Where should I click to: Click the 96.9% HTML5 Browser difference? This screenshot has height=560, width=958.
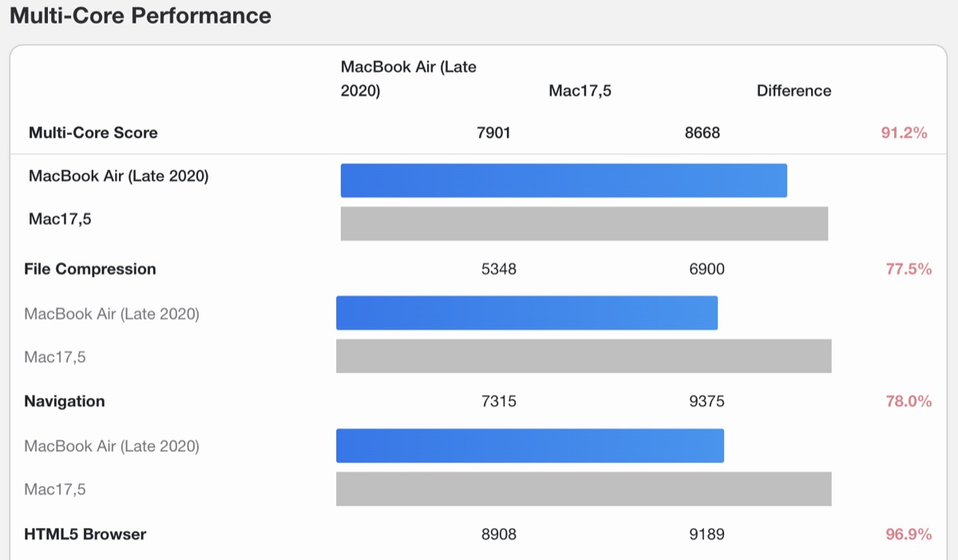[909, 534]
